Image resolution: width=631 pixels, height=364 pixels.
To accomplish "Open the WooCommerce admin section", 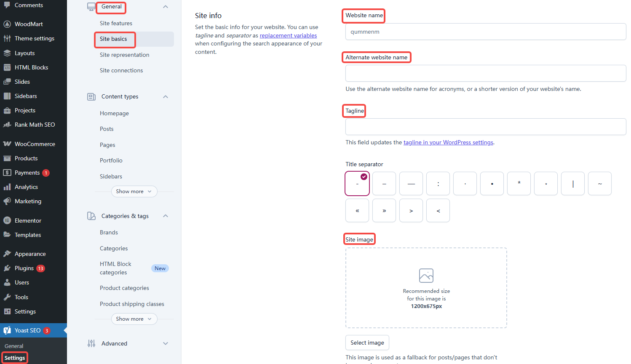I will tap(7, 143).
